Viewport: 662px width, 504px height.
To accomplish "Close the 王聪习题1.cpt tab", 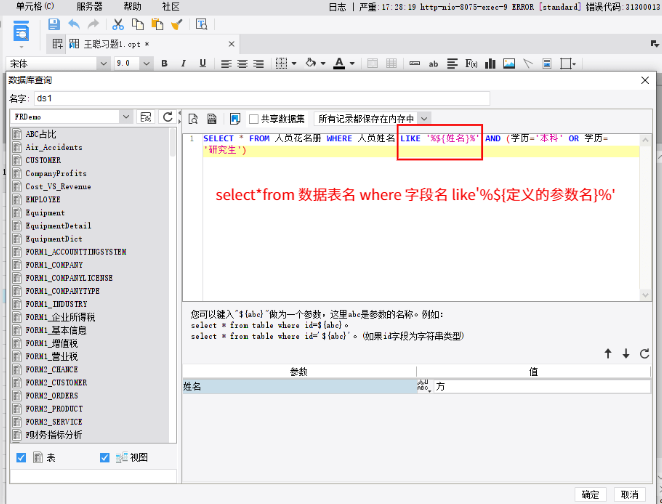I will pos(231,44).
